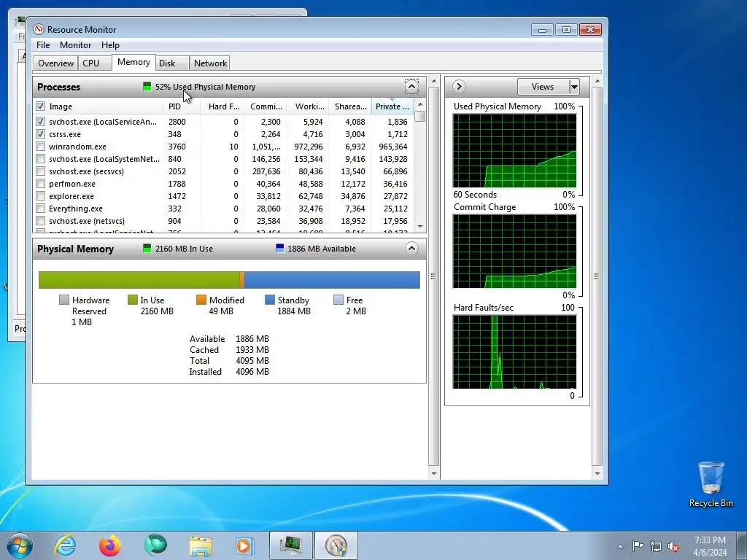
Task: Click the Hard Faults/sec graph
Action: [x=514, y=351]
